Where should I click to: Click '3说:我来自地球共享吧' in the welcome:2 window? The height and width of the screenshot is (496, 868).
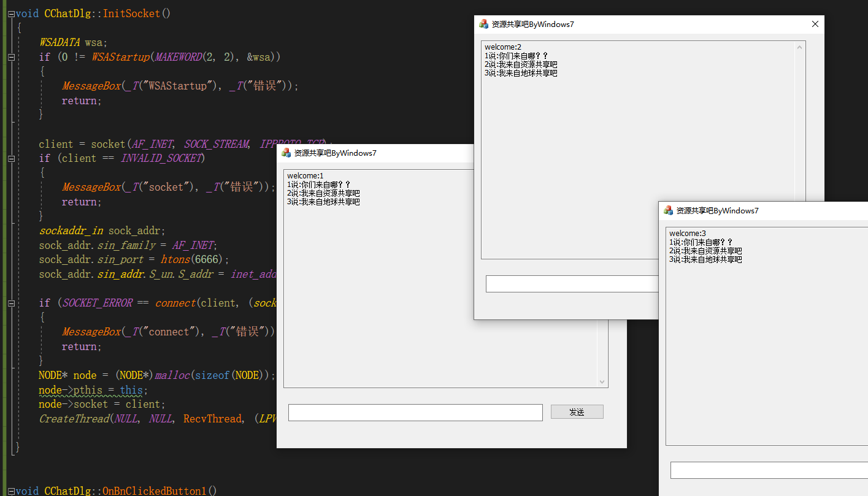(521, 73)
